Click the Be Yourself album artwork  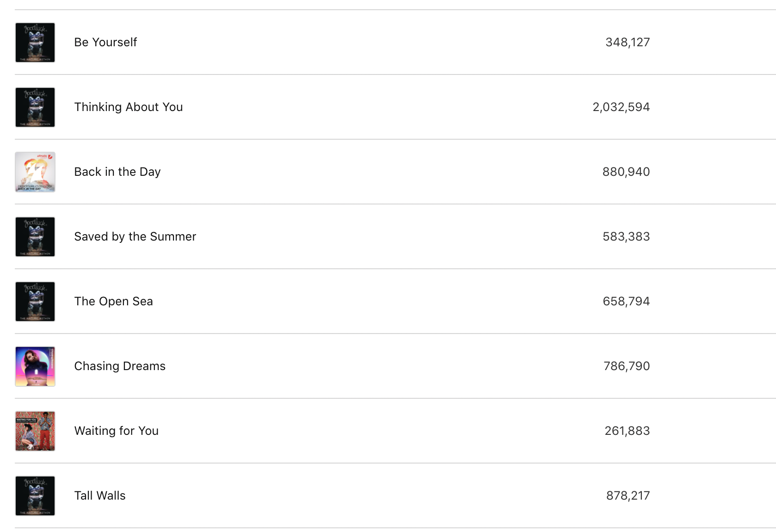click(35, 43)
